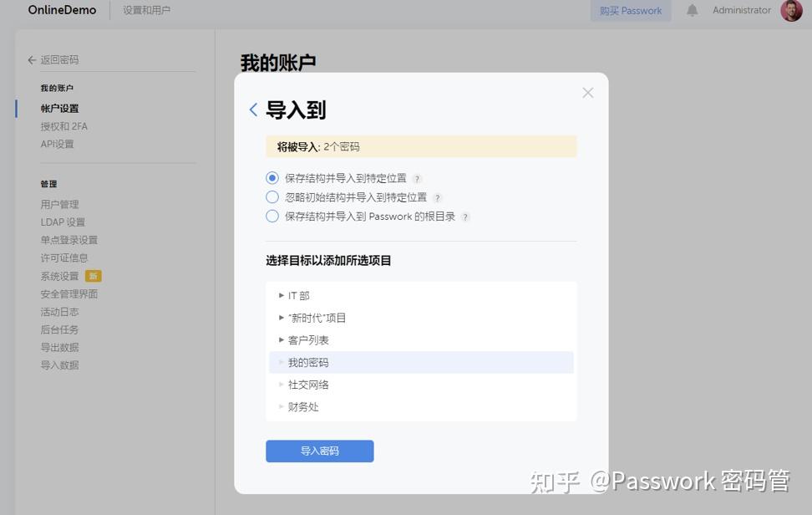812x515 pixels.
Task: Click the 导入密码 button
Action: point(319,450)
